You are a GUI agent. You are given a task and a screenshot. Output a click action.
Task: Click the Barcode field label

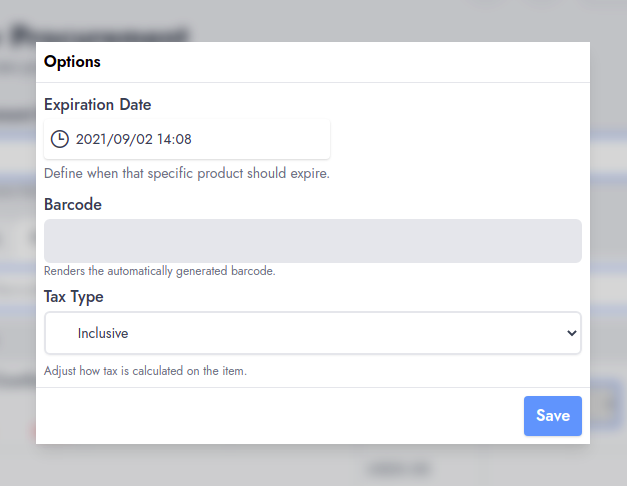coord(73,204)
